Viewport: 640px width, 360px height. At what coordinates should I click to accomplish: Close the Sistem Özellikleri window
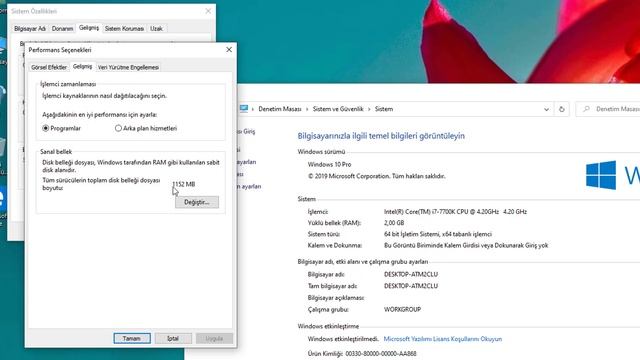(208, 11)
